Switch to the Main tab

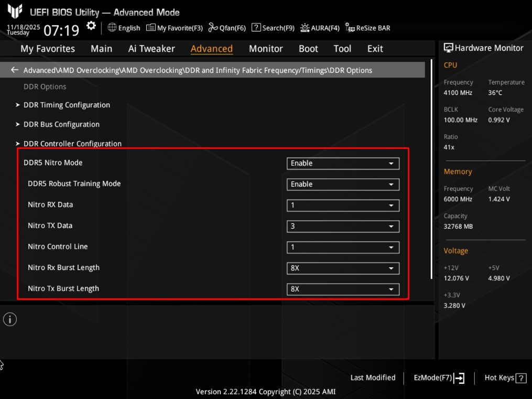102,49
